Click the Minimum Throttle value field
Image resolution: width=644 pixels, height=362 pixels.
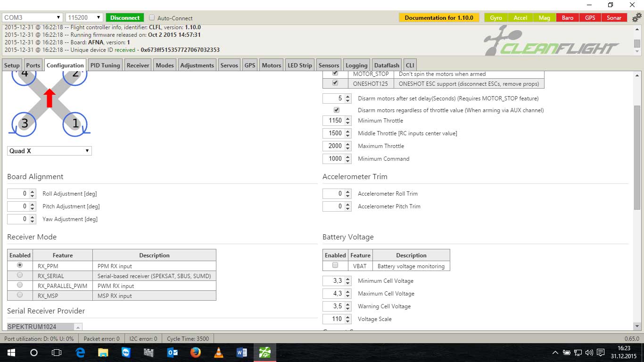click(334, 121)
